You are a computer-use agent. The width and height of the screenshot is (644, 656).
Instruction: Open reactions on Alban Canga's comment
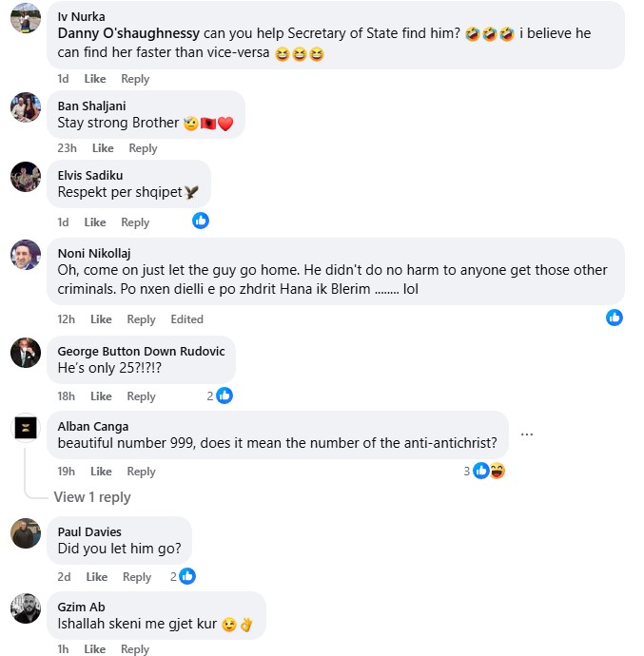[x=488, y=471]
